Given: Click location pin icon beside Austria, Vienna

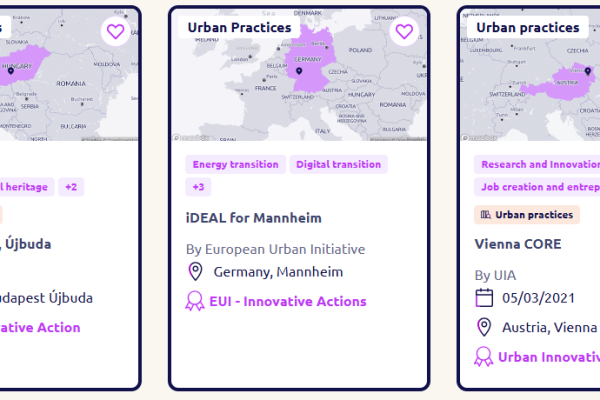Looking at the screenshot, I should point(484,327).
